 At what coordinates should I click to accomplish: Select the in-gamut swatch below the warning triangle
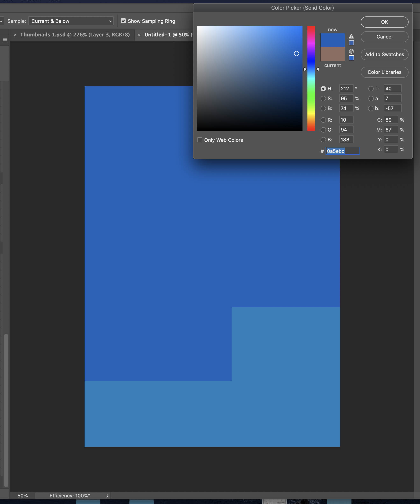tap(351, 42)
